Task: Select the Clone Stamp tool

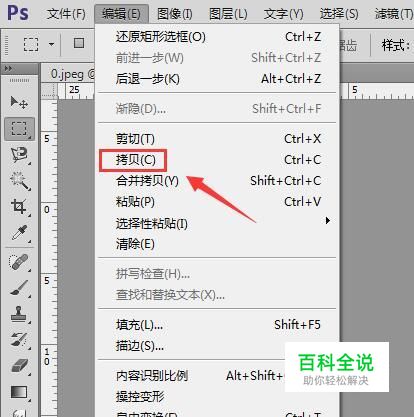Action: pyautogui.click(x=19, y=314)
